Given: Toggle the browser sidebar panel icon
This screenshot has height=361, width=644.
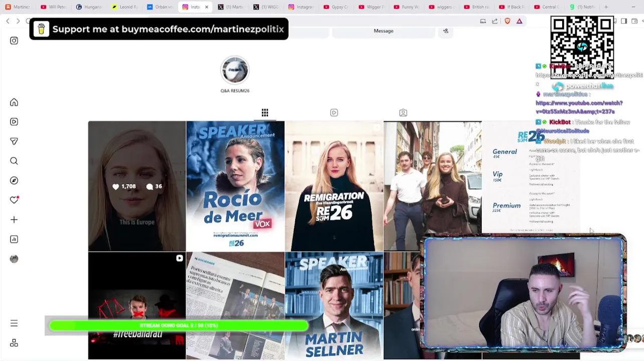Looking at the screenshot, I should (624, 21).
